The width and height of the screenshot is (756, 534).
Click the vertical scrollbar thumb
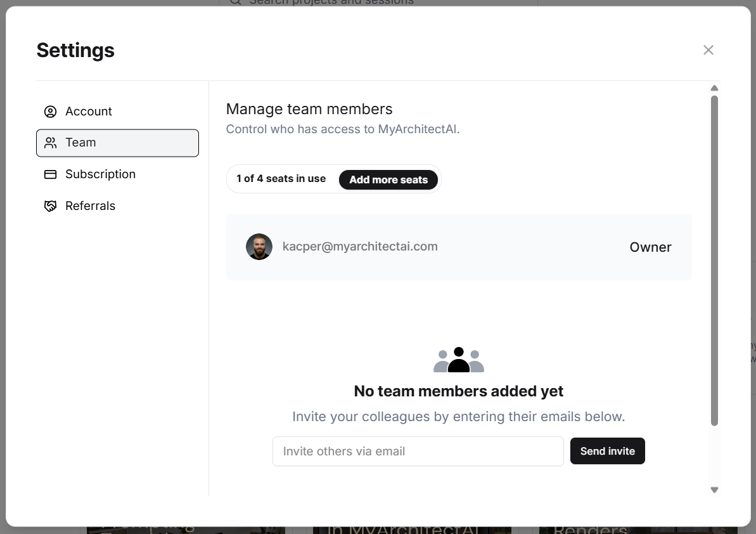click(715, 261)
